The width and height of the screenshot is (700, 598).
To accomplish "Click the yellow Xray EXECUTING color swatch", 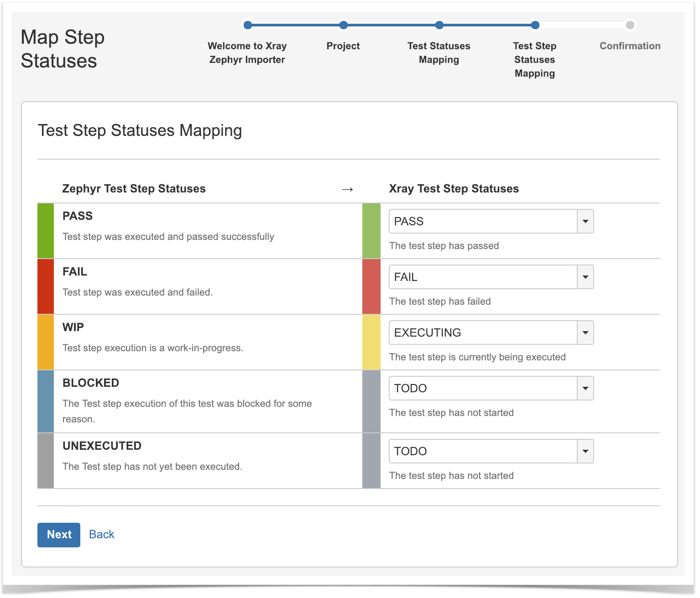I will coord(371,342).
